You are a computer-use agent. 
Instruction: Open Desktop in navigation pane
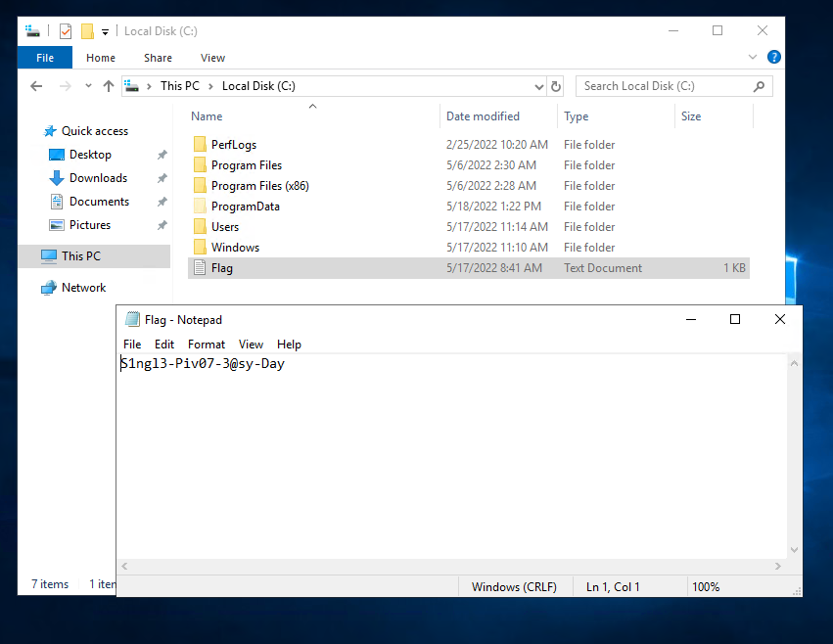90,155
